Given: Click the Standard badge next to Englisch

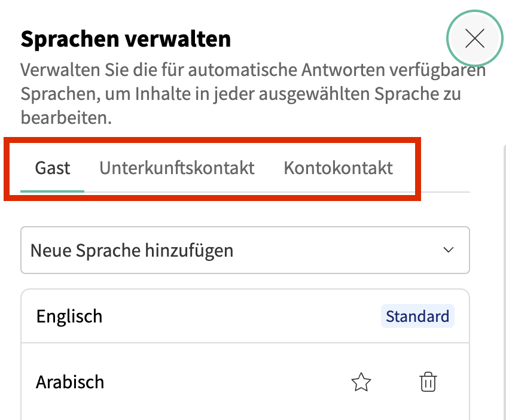Looking at the screenshot, I should 417,316.
